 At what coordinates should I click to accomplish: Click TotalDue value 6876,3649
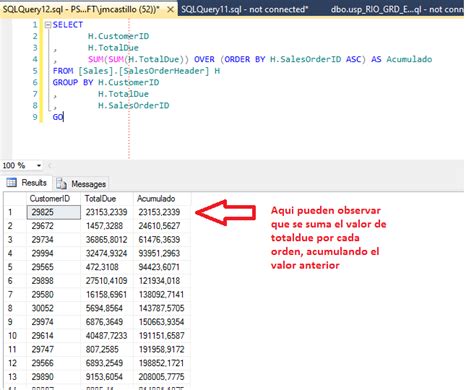coord(107,322)
